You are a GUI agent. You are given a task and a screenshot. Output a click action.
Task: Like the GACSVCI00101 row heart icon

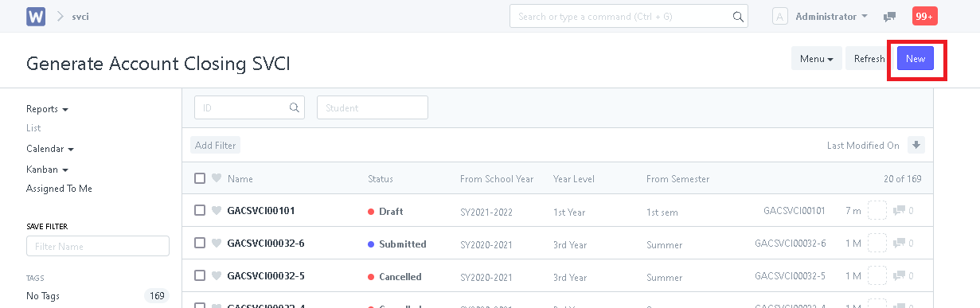[x=216, y=211]
